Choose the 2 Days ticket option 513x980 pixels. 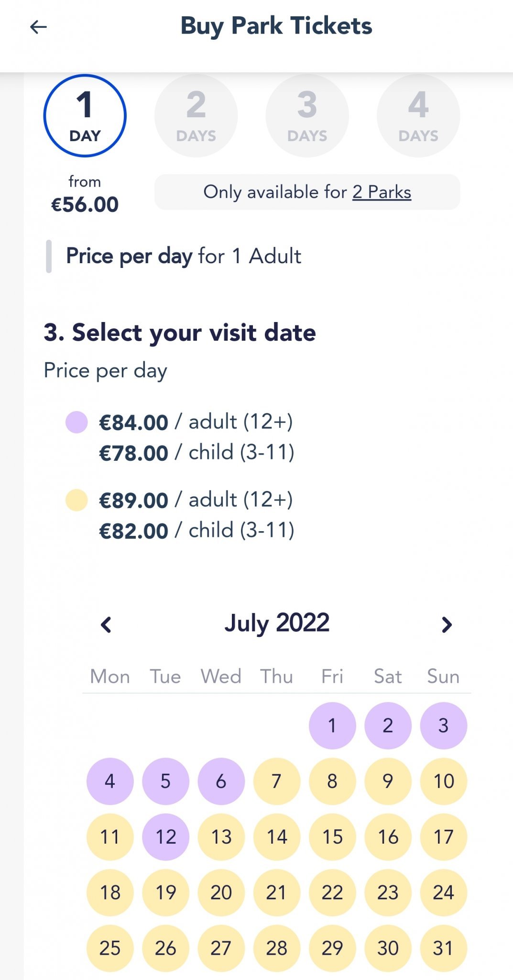click(x=196, y=116)
